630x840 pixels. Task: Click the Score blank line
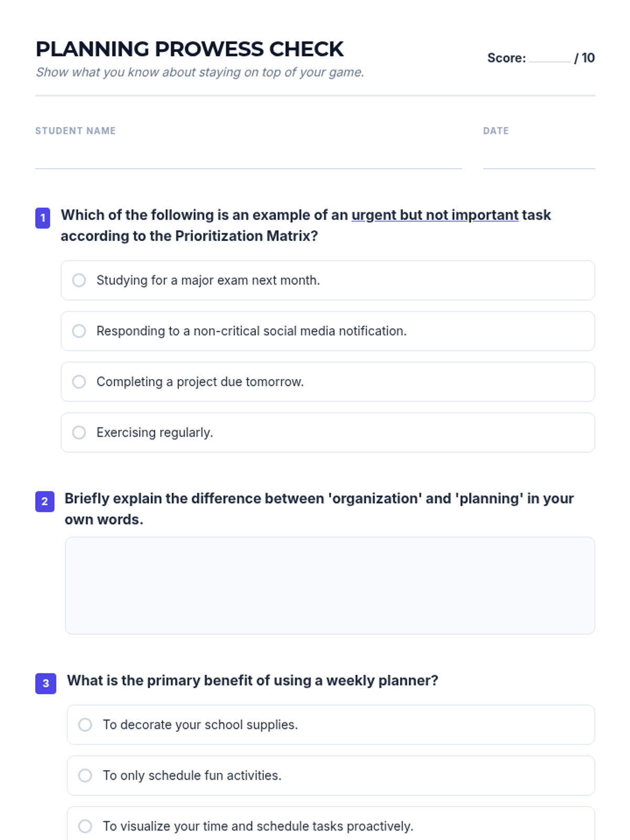click(549, 58)
